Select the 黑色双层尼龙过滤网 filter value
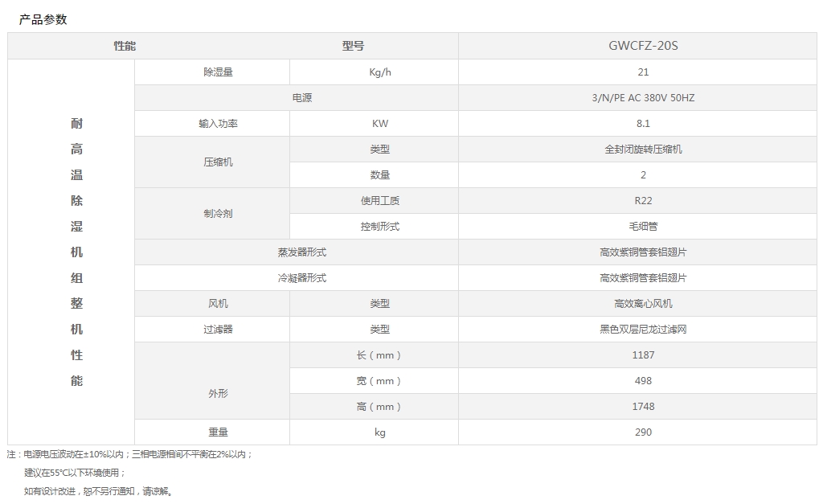The height and width of the screenshot is (504, 823). click(x=643, y=330)
